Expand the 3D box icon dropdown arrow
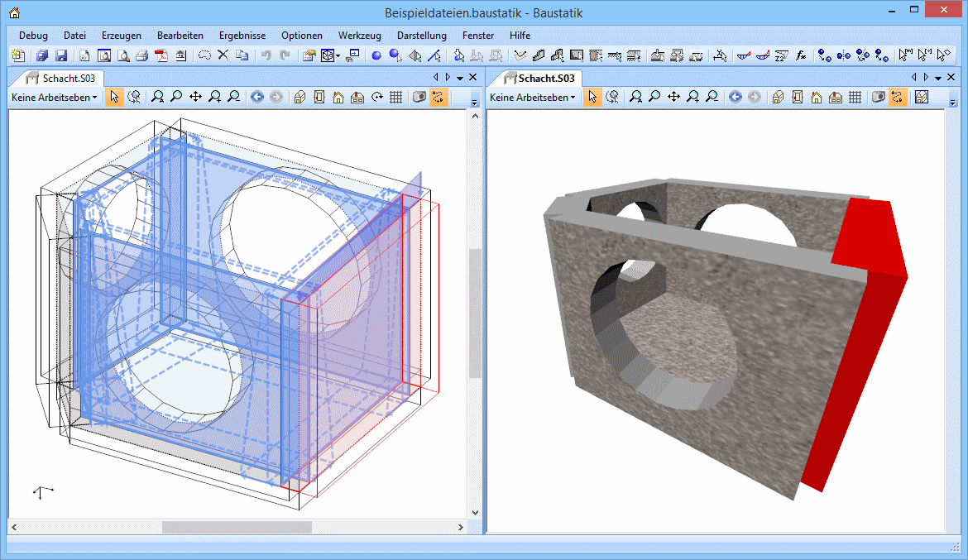Viewport: 968px width, 560px height. 338,57
